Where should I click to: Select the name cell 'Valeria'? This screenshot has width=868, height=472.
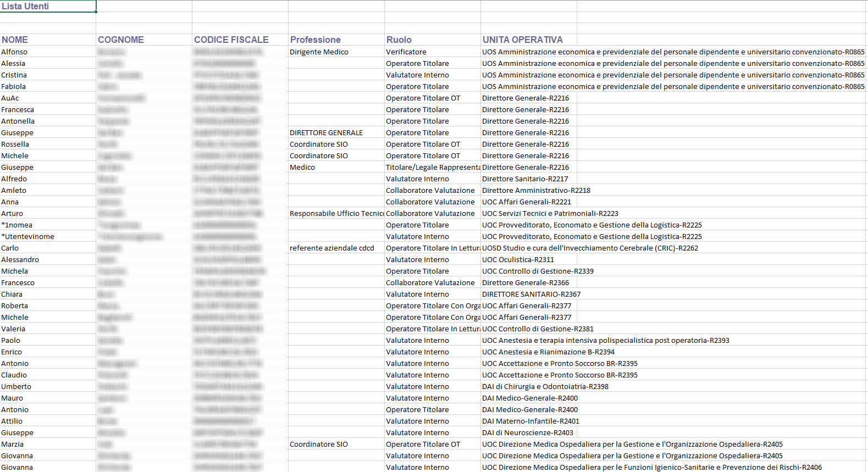(x=48, y=329)
